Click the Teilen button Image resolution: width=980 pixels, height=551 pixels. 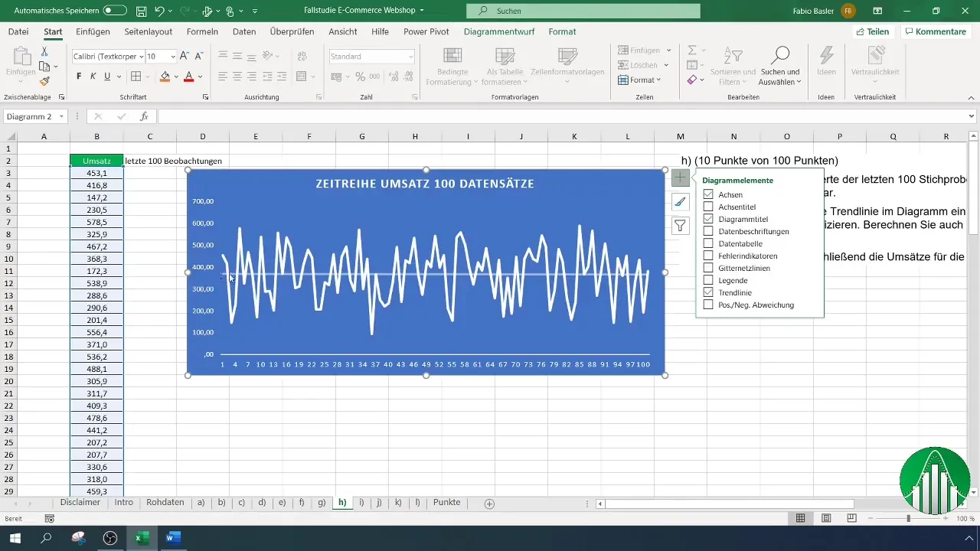pos(873,31)
